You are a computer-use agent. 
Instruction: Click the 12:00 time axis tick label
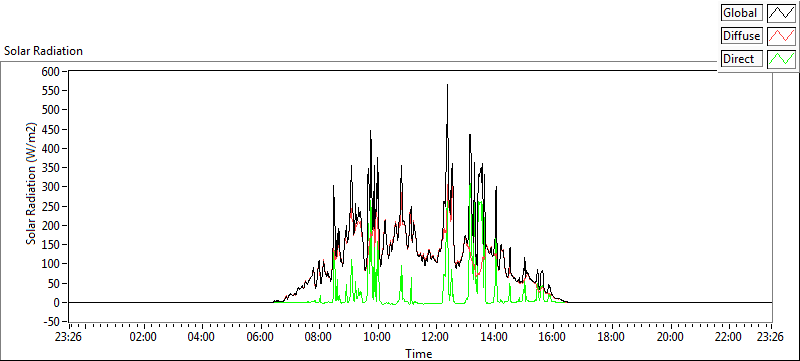[436, 337]
